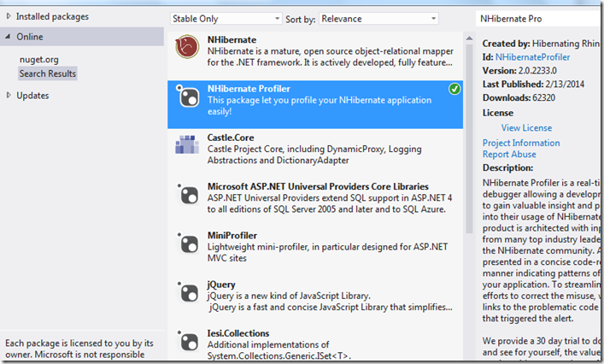604x364 pixels.
Task: Open the Project Information link
Action: 521,143
